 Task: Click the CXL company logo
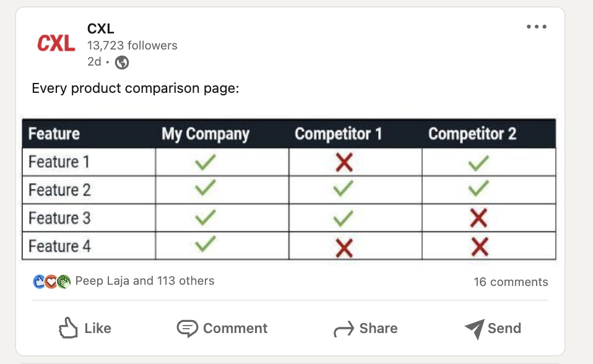coord(56,43)
